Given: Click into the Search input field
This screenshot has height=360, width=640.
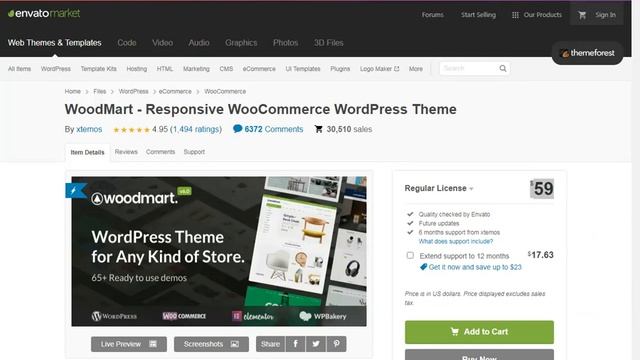Looking at the screenshot, I should [469, 69].
